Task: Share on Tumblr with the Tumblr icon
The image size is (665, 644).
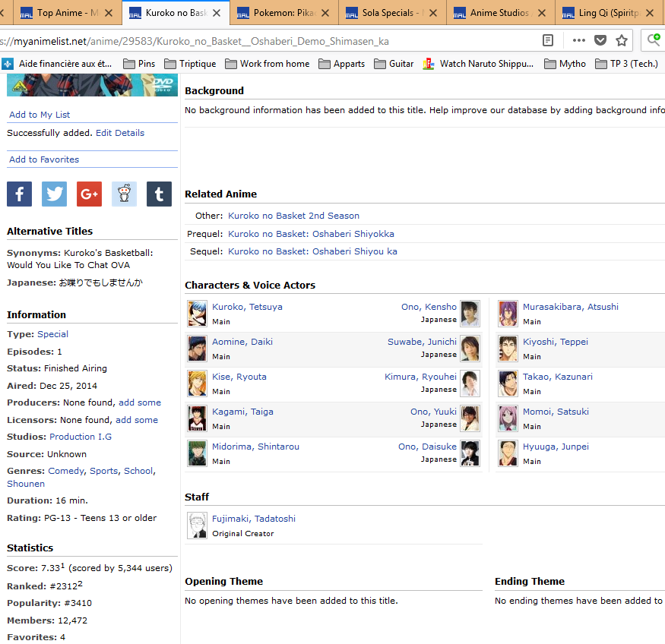Action: (159, 194)
